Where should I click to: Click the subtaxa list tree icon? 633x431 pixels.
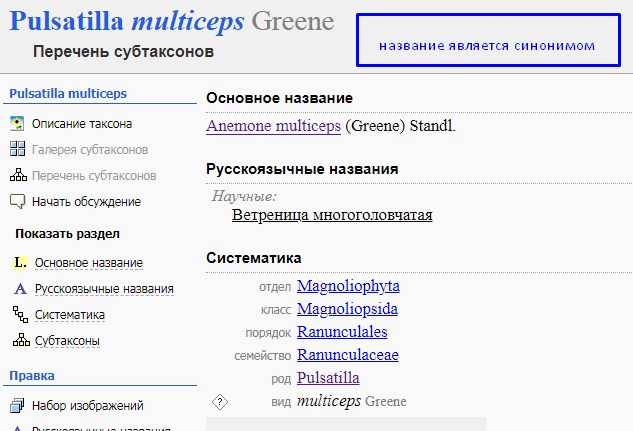pyautogui.click(x=17, y=176)
